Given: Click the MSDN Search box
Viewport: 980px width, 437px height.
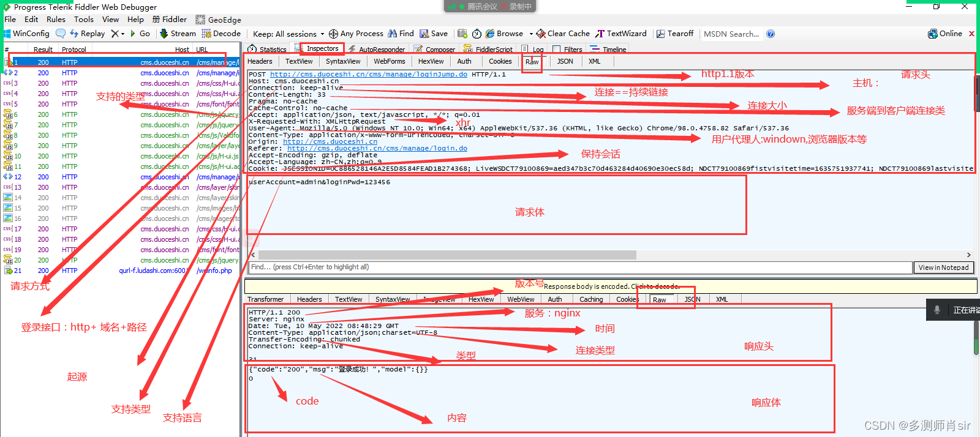Looking at the screenshot, I should (x=733, y=34).
